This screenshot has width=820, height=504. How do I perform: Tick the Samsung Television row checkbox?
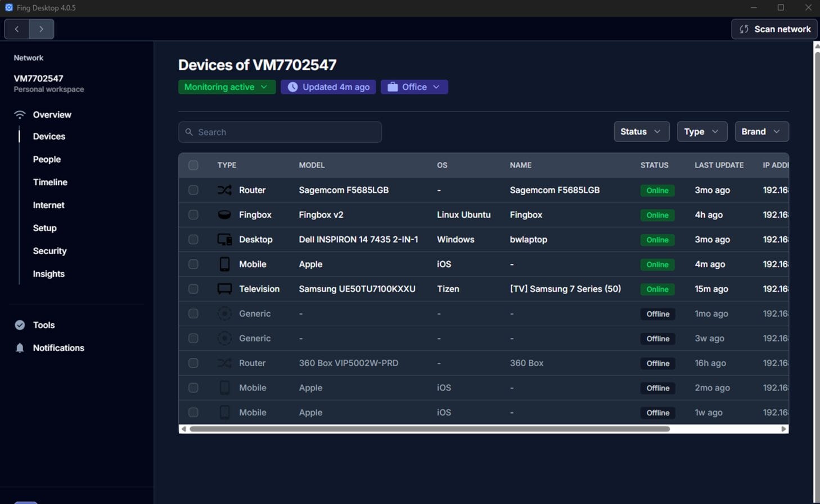click(193, 289)
